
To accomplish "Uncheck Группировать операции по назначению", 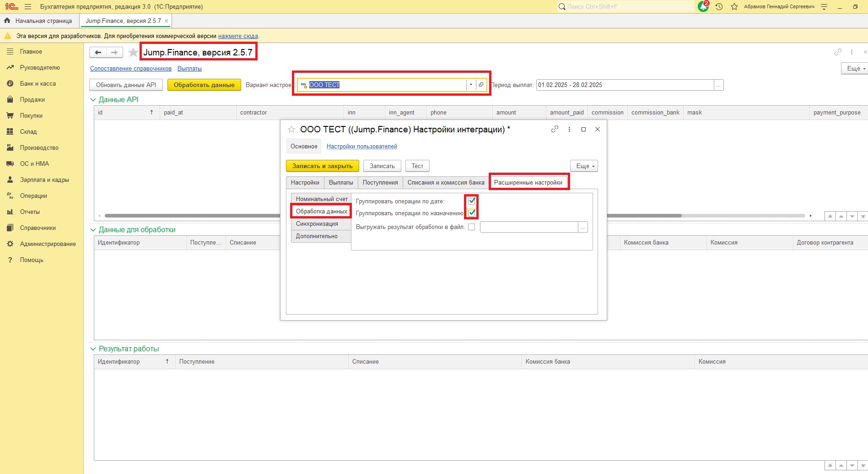I will [472, 213].
